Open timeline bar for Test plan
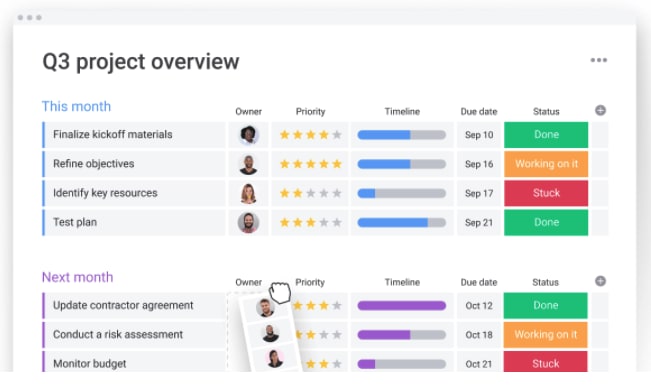 (401, 223)
